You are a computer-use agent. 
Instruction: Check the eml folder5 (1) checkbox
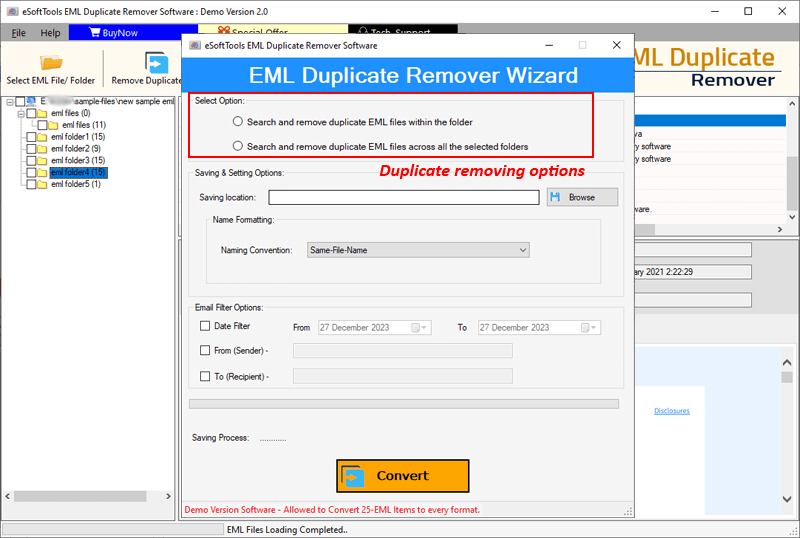click(x=31, y=184)
